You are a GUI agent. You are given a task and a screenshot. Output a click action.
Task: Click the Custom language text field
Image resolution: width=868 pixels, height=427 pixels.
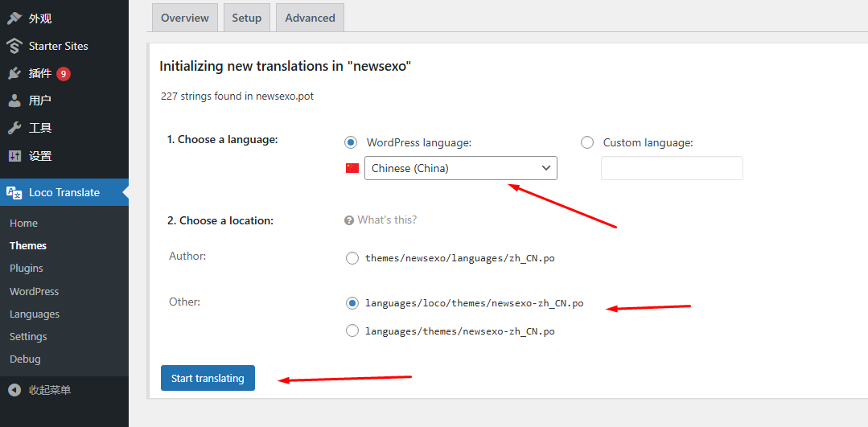(672, 168)
